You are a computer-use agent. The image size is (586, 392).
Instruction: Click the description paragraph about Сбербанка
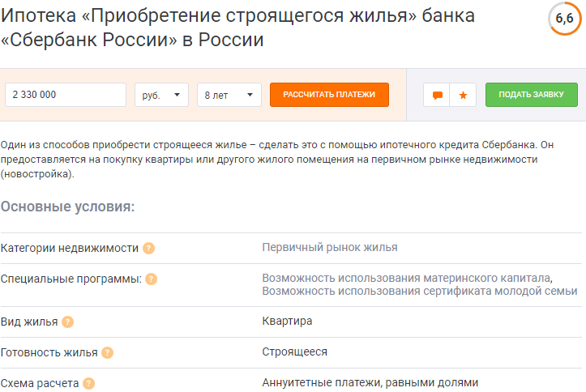277,160
